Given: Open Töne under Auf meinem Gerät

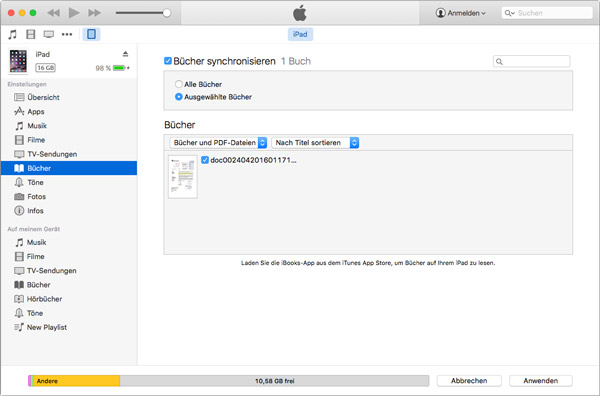Looking at the screenshot, I should tap(69, 313).
